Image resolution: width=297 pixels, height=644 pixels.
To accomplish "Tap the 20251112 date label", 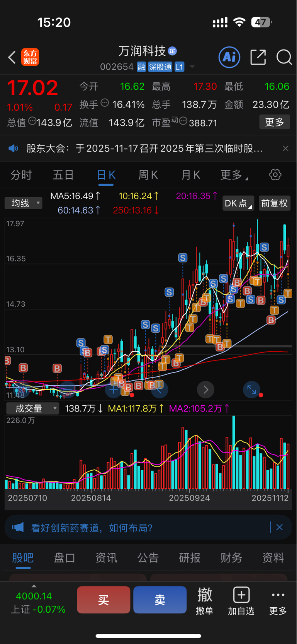I will pos(270,498).
